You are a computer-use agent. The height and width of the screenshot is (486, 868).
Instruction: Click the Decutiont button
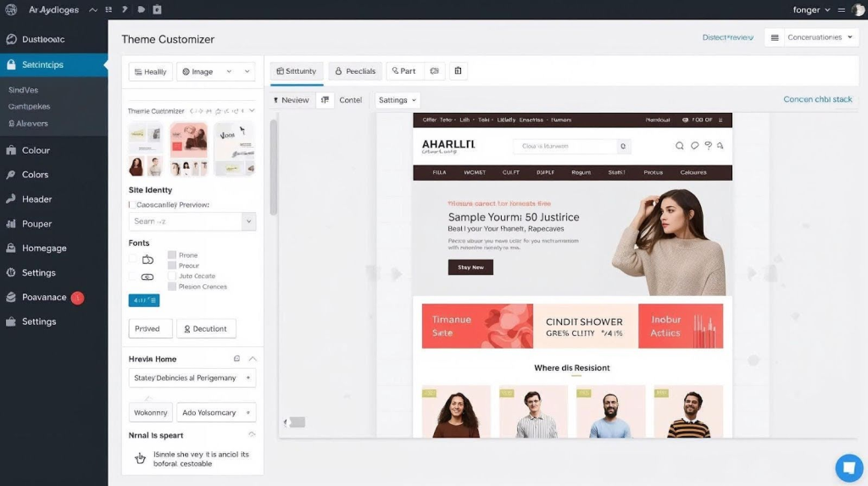point(206,328)
